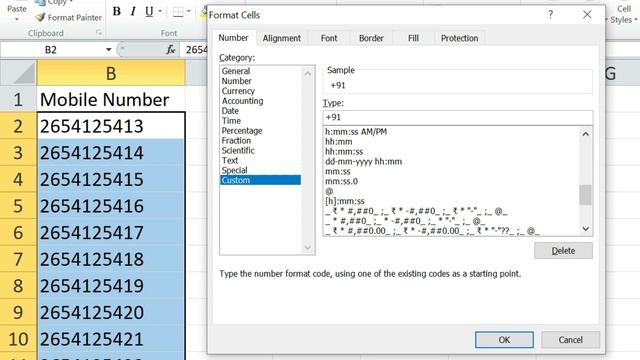
Task: Select cell with 2654125413
Action: (x=111, y=126)
